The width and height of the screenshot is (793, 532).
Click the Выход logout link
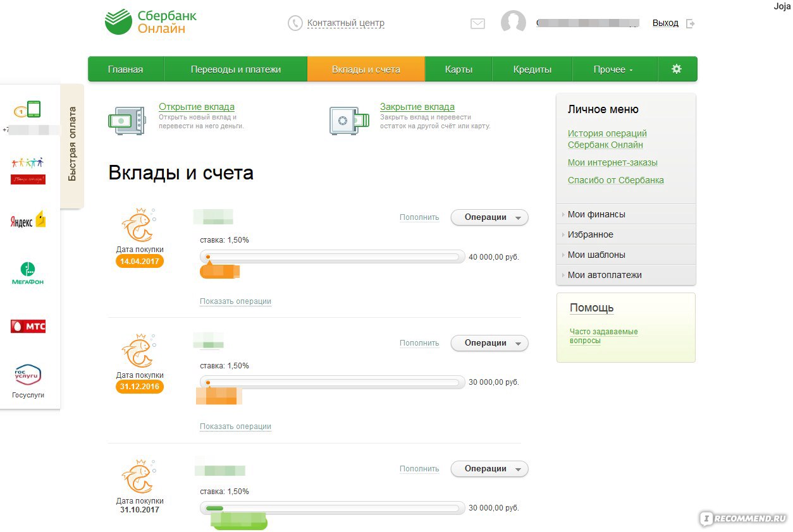tap(665, 23)
